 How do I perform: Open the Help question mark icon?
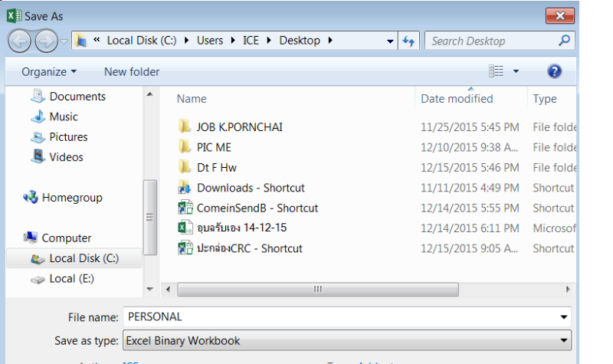tap(555, 71)
